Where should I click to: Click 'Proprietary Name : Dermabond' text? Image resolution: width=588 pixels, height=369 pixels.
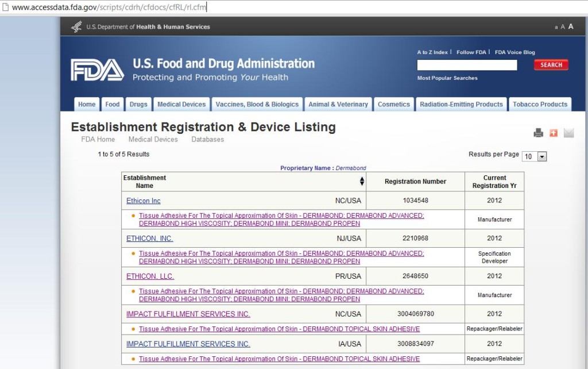pos(323,168)
